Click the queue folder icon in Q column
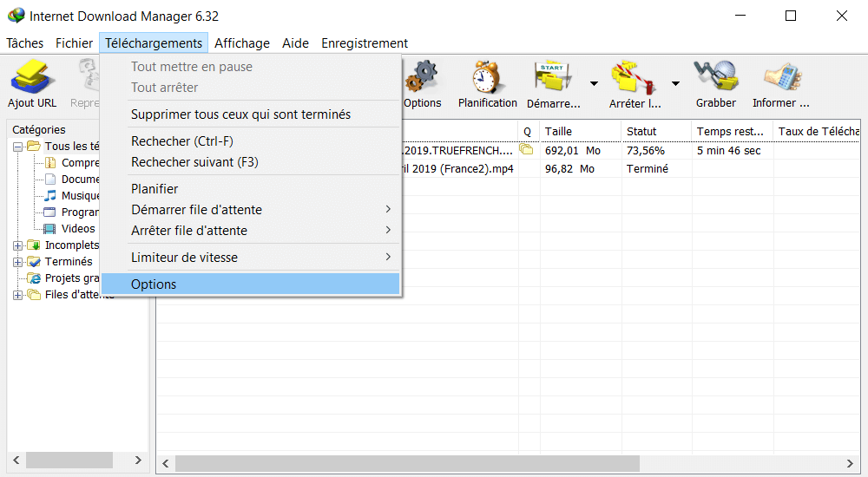Screen dimensions: 868x477 (x=526, y=150)
